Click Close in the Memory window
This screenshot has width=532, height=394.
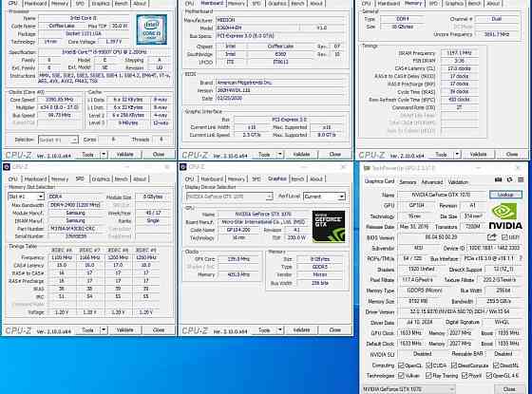(512, 154)
